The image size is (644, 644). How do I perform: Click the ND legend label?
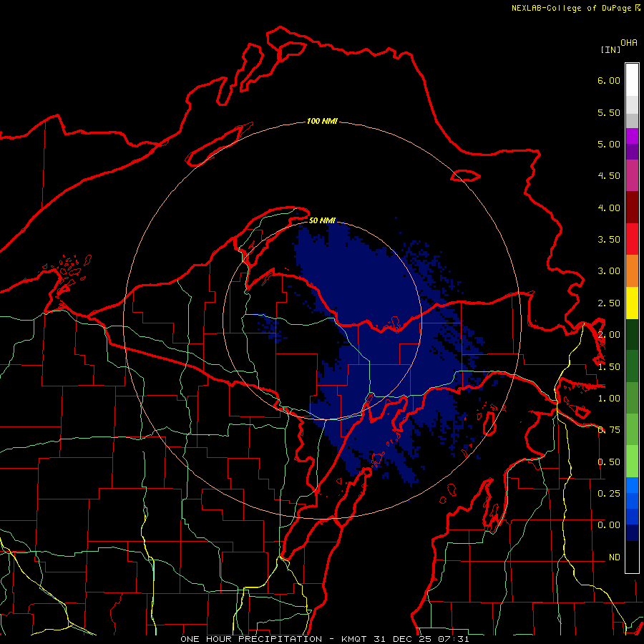(x=615, y=557)
